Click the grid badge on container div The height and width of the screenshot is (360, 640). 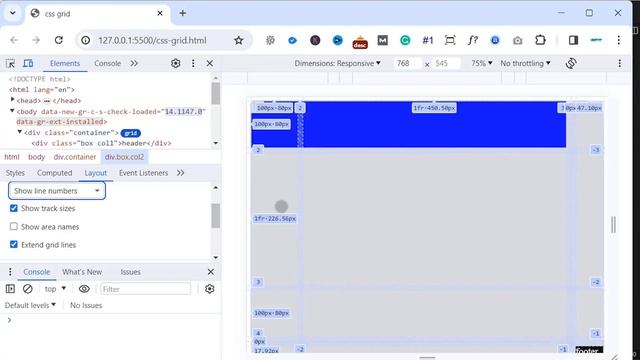[x=131, y=133]
